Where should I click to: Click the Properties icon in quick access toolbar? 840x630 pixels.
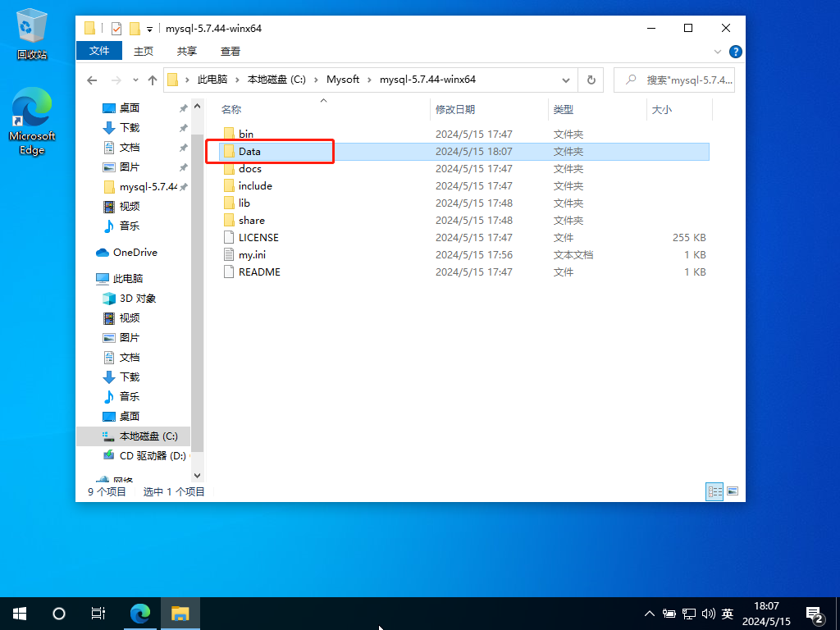[116, 28]
